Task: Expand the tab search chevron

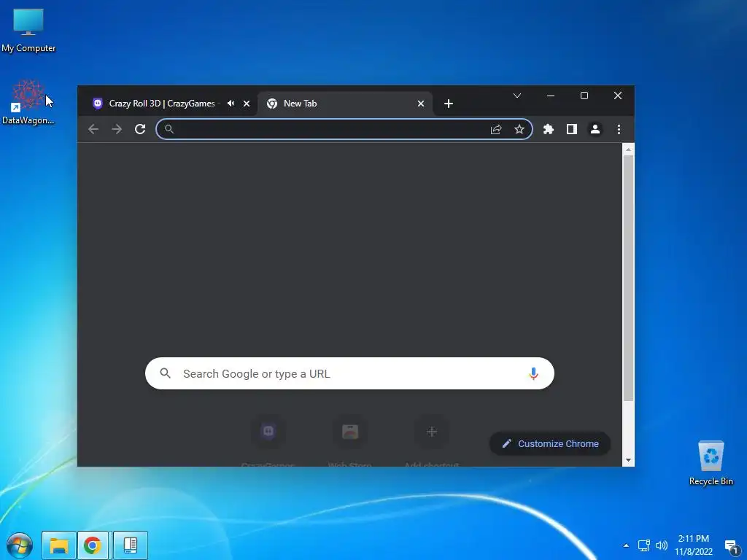Action: point(517,96)
